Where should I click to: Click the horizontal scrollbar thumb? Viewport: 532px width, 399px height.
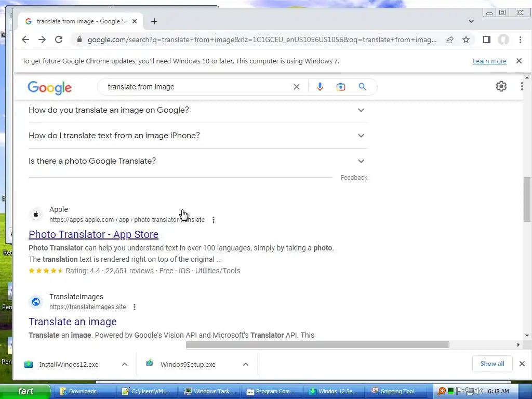(317, 345)
